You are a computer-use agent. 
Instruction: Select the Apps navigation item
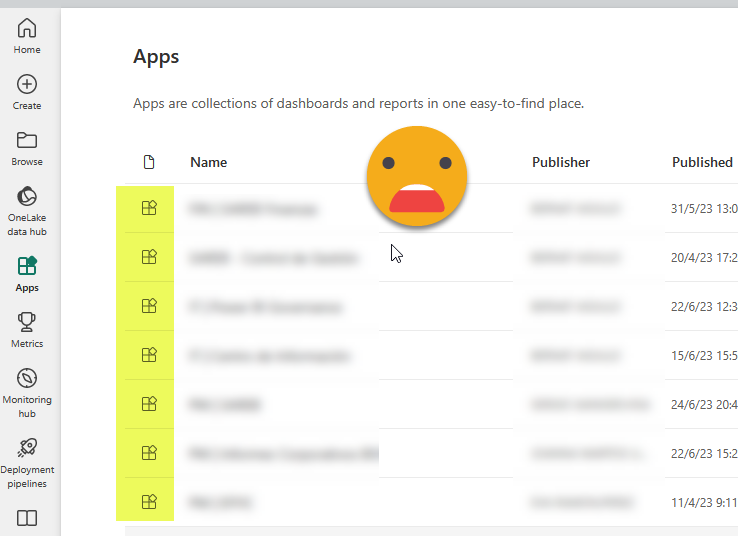(x=27, y=273)
